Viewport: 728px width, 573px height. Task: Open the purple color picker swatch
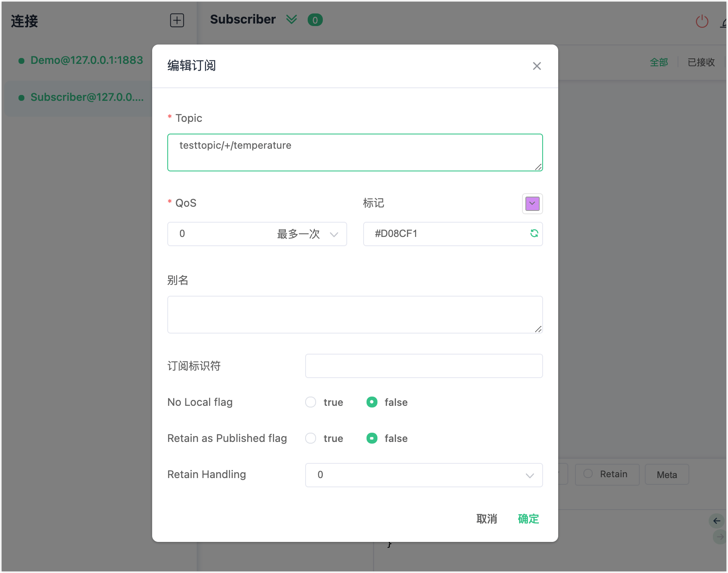[532, 204]
